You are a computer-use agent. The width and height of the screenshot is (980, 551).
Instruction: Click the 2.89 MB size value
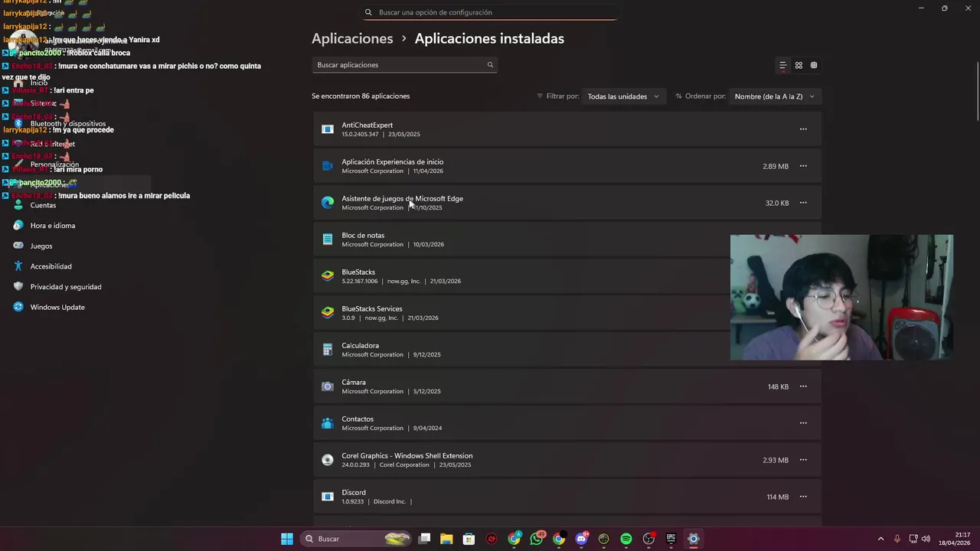tap(776, 166)
